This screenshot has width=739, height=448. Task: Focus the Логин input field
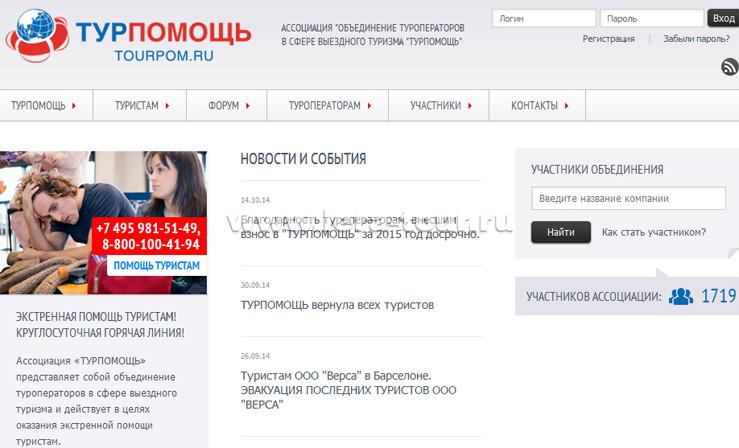pyautogui.click(x=544, y=18)
